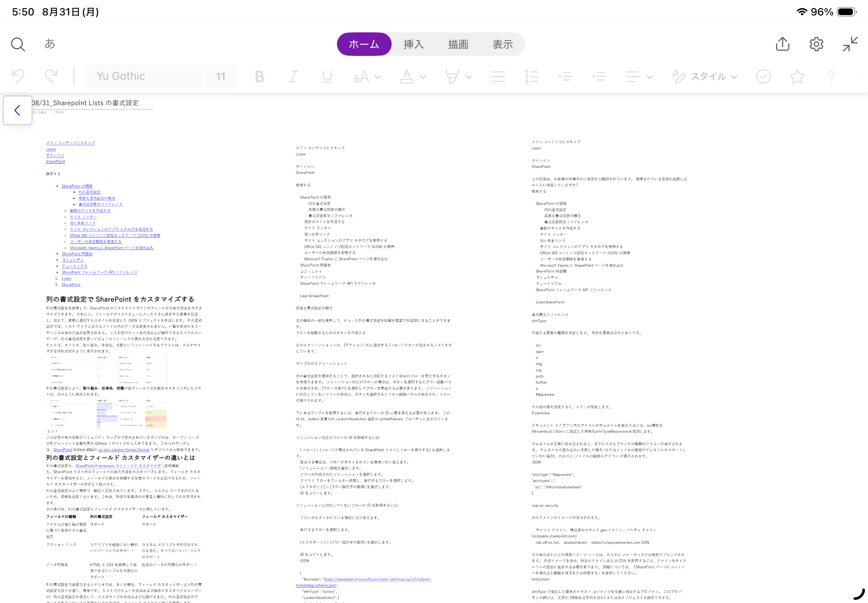This screenshot has width=868, height=603.
Task: Switch to the 表示 tab
Action: pos(502,44)
